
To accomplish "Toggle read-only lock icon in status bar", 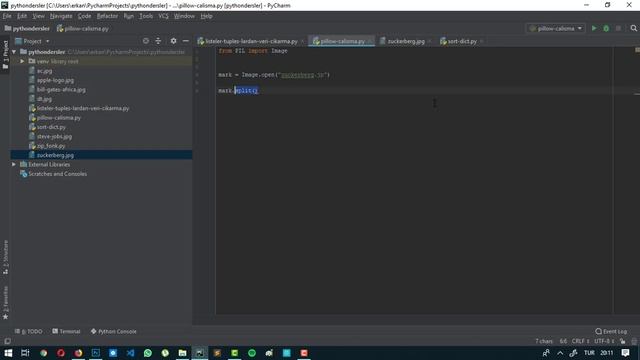I will [x=622, y=341].
